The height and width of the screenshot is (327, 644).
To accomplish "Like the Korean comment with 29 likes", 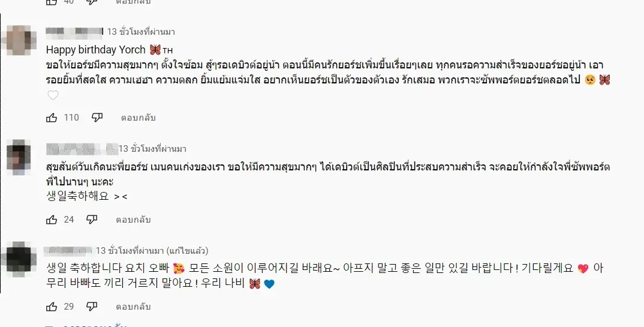I will [x=52, y=307].
